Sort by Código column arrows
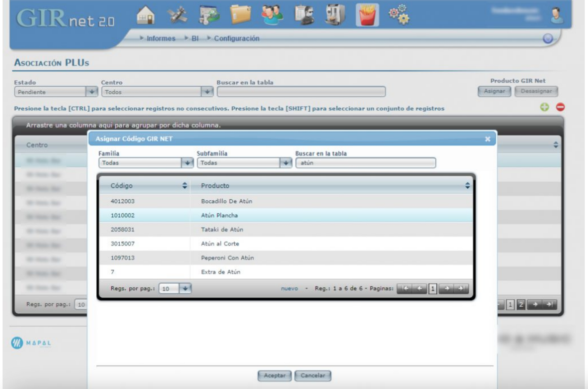 pyautogui.click(x=184, y=185)
